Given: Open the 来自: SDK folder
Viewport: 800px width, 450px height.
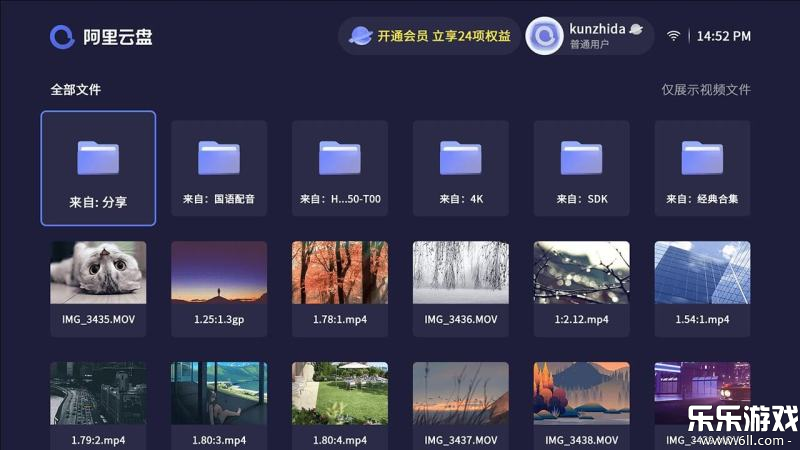Looking at the screenshot, I should (x=582, y=168).
